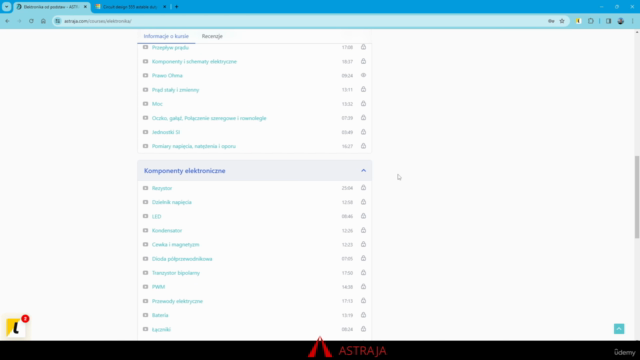640x360 pixels.
Task: Click the site info icon in address bar
Action: coord(58,21)
